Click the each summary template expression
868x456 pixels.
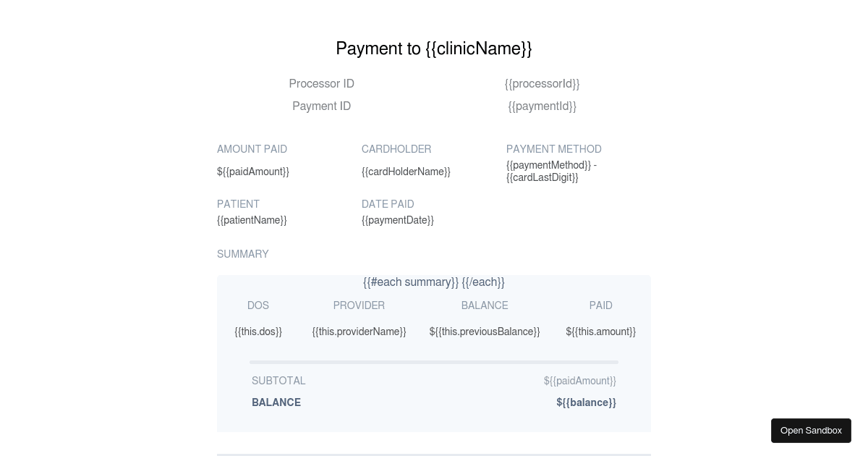click(x=434, y=282)
